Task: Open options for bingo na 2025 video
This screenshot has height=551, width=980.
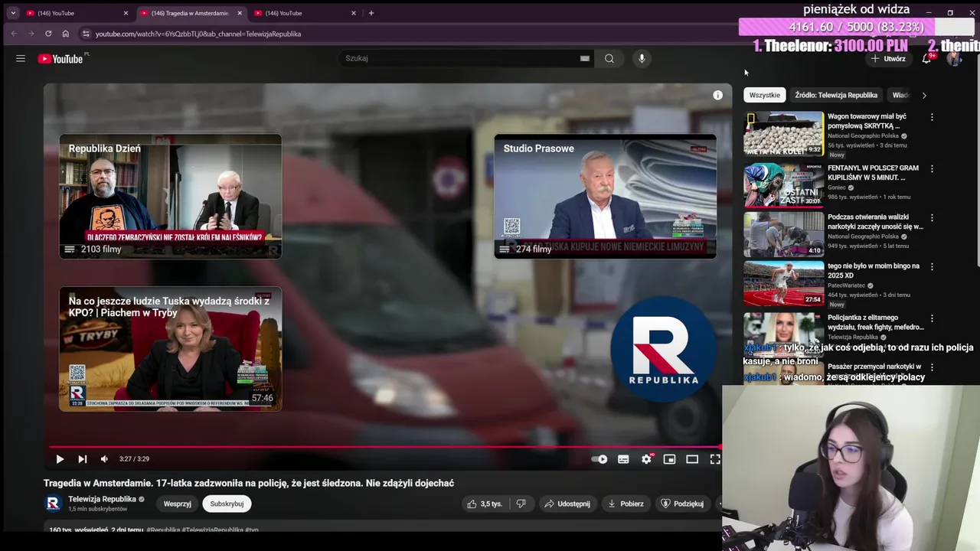Action: click(x=932, y=266)
